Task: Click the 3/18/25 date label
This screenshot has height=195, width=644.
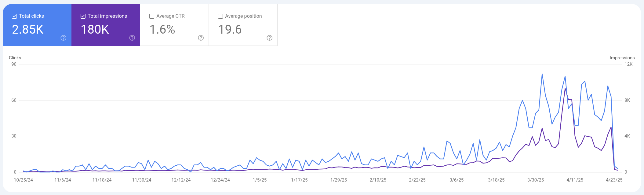Action: (496, 180)
